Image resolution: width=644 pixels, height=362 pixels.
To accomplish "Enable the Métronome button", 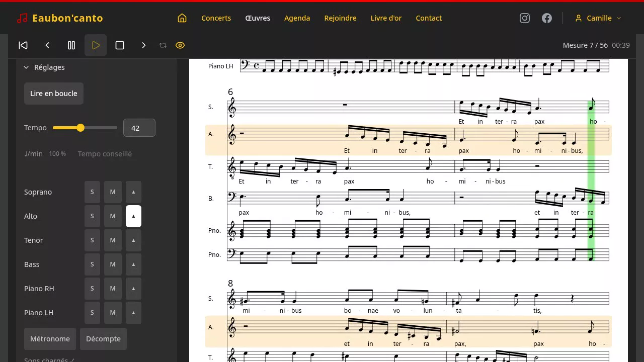I will click(50, 339).
